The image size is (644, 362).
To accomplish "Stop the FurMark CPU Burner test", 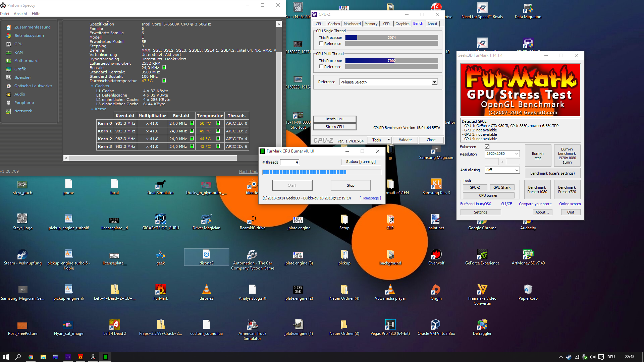I will click(x=351, y=185).
